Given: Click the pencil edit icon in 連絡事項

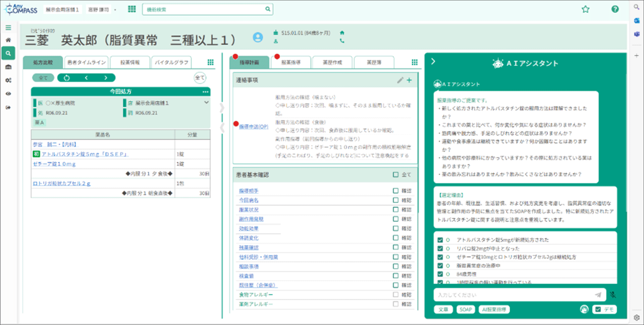Looking at the screenshot, I should point(400,80).
